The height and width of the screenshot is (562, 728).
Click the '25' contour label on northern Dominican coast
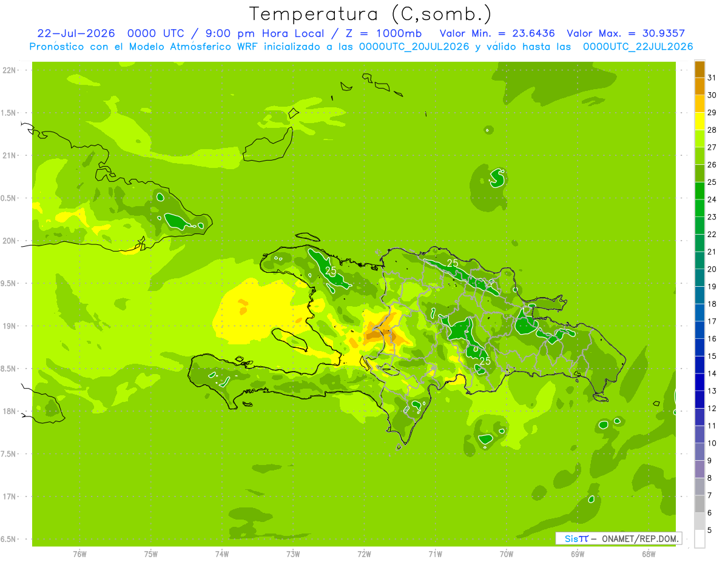pos(453,263)
